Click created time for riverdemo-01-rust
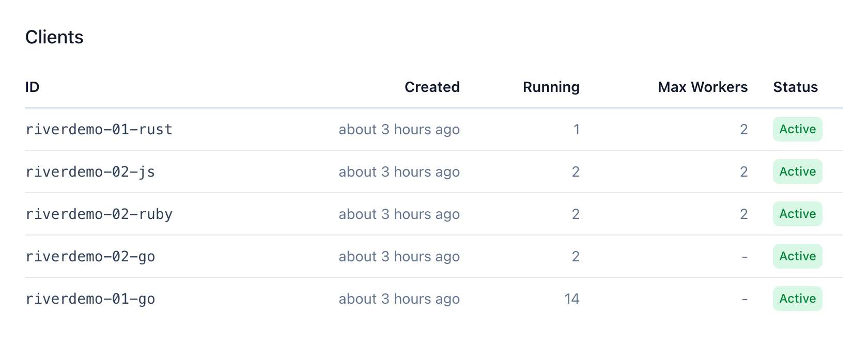This screenshot has height=344, width=868. coord(399,129)
